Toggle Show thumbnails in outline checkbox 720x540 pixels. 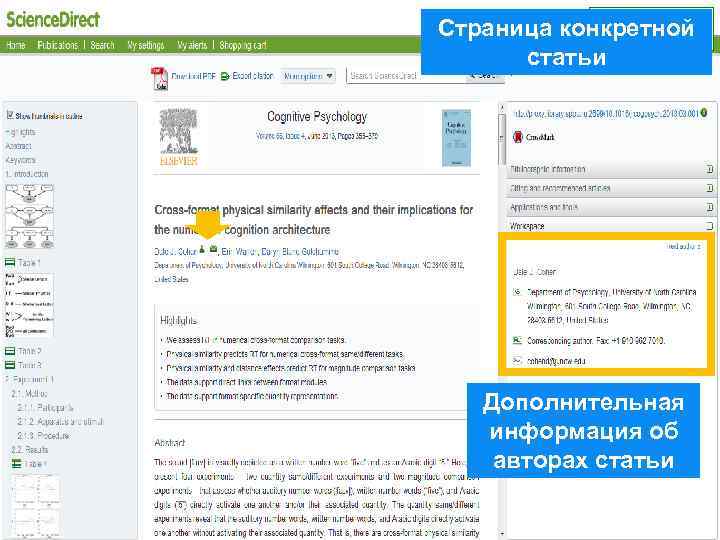click(x=10, y=115)
